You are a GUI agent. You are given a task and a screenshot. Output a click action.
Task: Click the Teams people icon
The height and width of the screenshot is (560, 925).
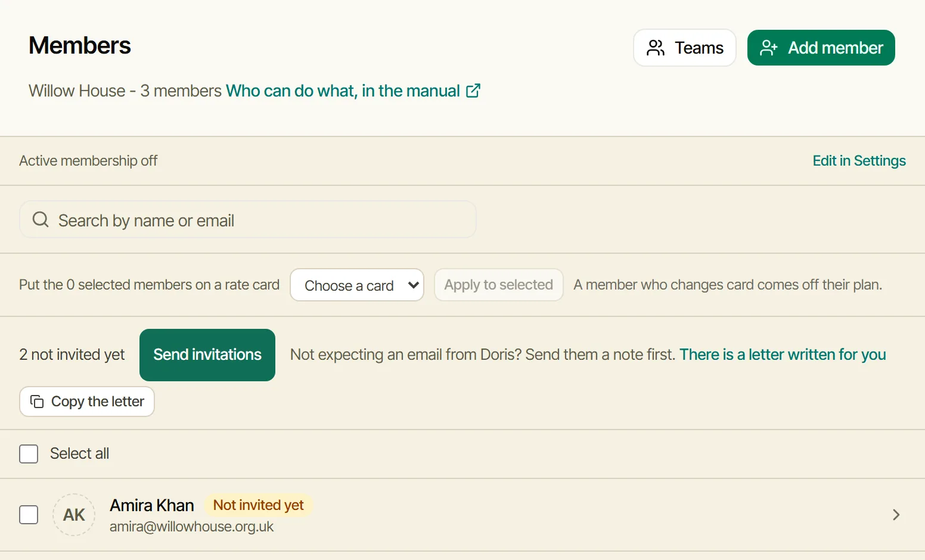tap(656, 48)
